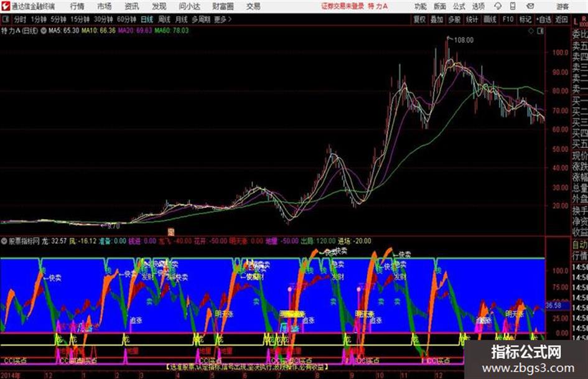The image size is (588, 379).
Task: Toggle the left panel layout icon
Action: click(x=5, y=19)
